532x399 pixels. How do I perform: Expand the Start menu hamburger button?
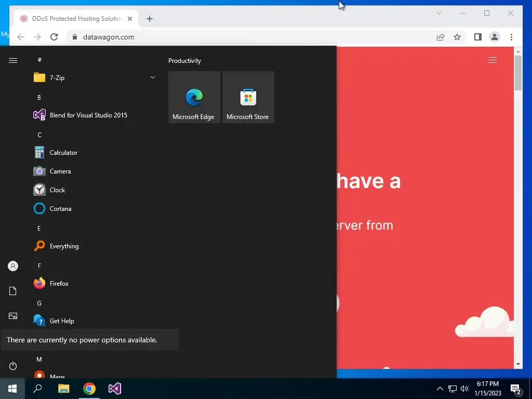(x=13, y=60)
